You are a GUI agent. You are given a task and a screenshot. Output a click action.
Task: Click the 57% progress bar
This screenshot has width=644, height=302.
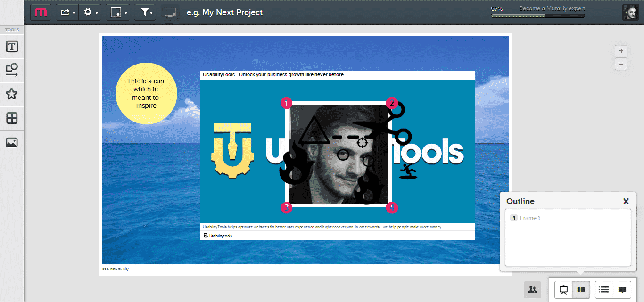[x=537, y=16]
